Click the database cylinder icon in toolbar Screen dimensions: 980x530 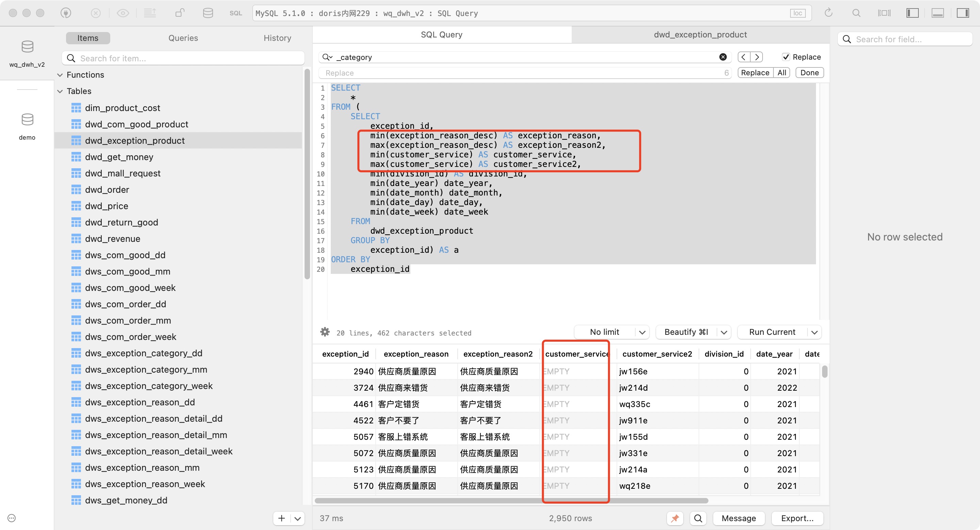(208, 13)
